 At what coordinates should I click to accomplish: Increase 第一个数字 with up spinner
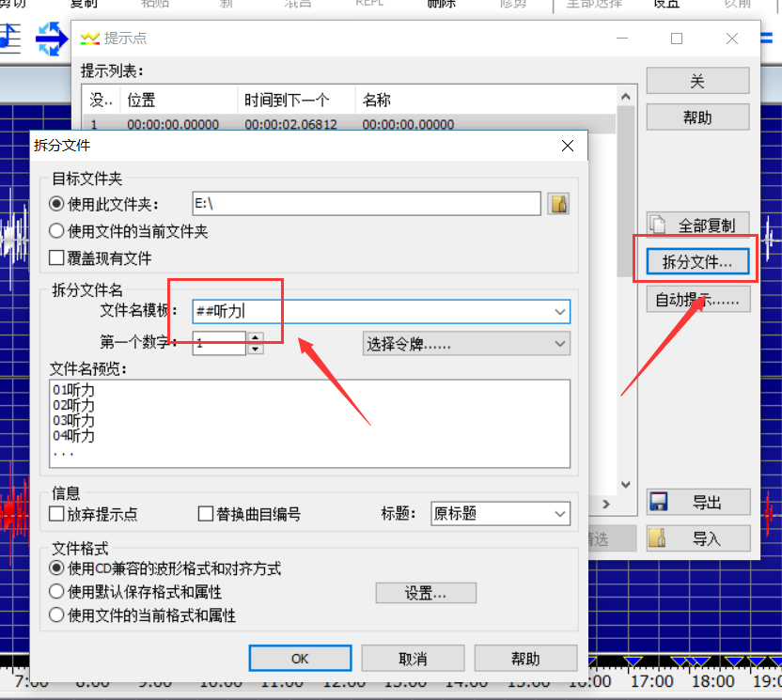click(256, 337)
